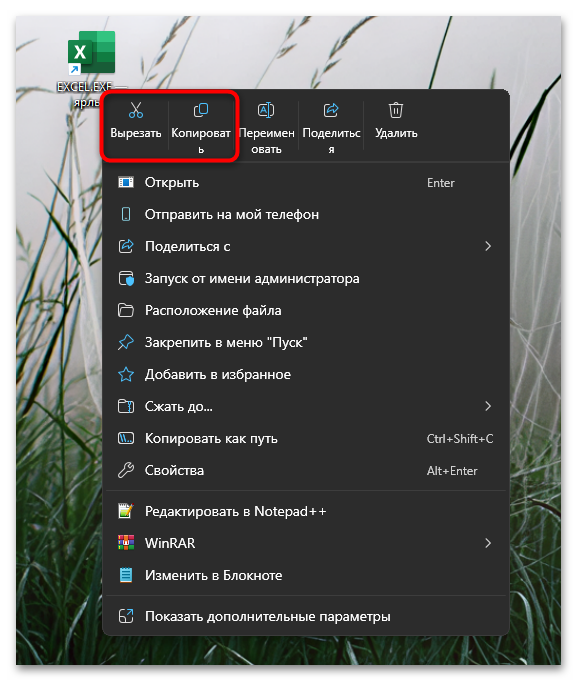This screenshot has height=681, width=577.
Task: Click the WinRAR label text
Action: point(170,543)
